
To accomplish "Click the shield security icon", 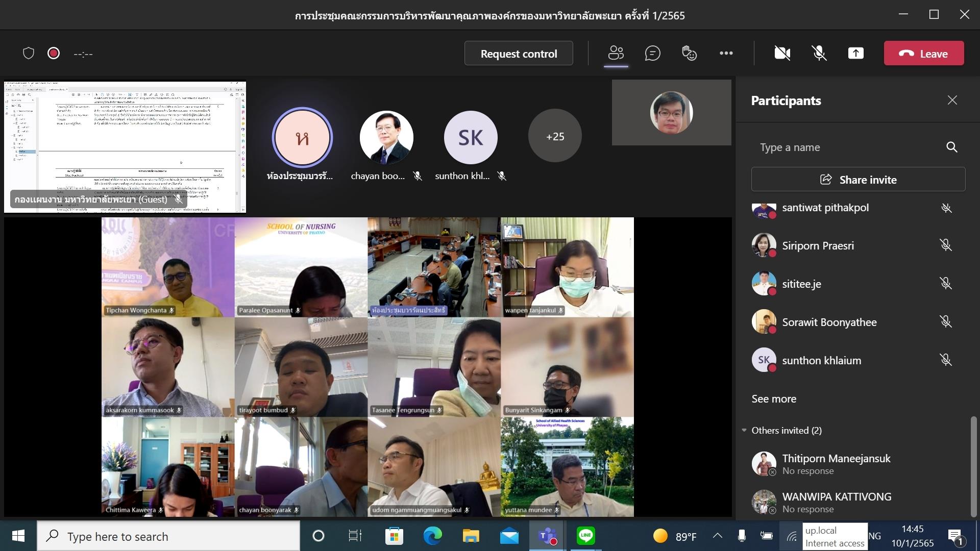I will 29,53.
